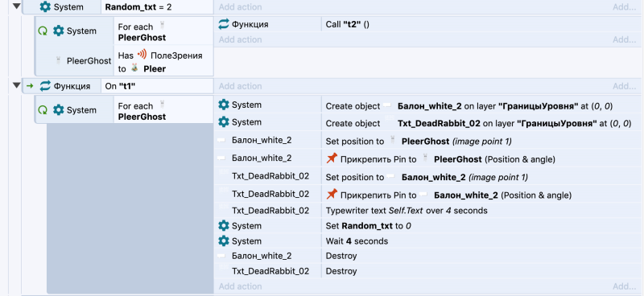644x296 pixels.
Task: Click the green loop icon on the first For each PleerGhost row
Action: pyautogui.click(x=43, y=31)
